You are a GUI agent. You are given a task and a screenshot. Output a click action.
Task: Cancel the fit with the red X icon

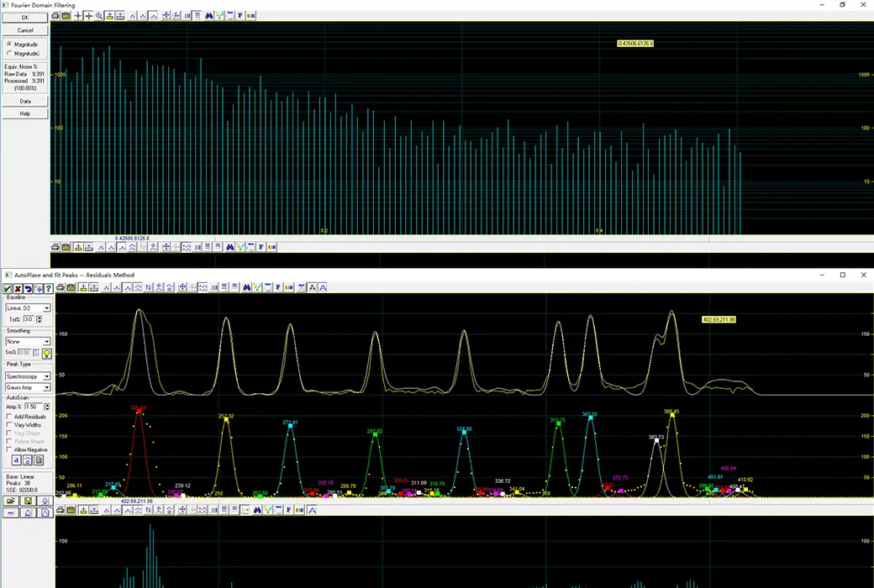pyautogui.click(x=18, y=288)
